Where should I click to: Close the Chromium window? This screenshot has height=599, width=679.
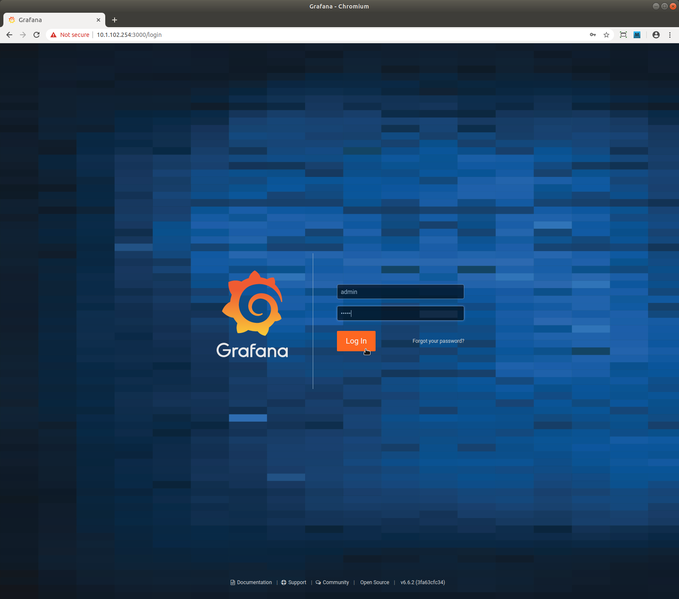tap(673, 6)
